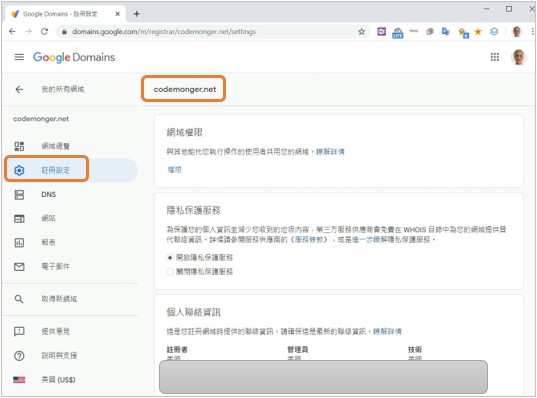Click the yellow star extension icon

point(478,32)
